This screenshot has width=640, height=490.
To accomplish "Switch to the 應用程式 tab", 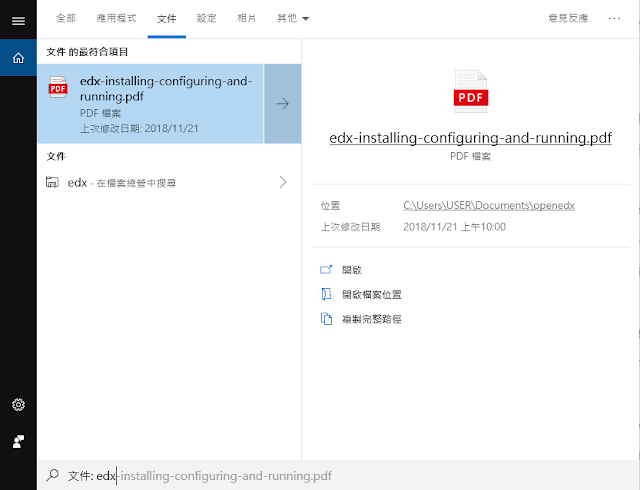I will (x=116, y=18).
